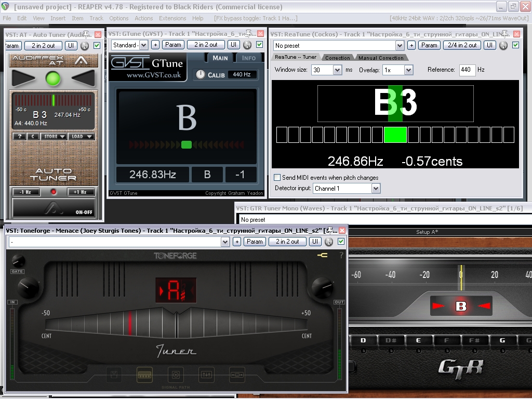Click the F# note key in GTR Tuner
This screenshot has height=399, width=532.
coord(474,340)
